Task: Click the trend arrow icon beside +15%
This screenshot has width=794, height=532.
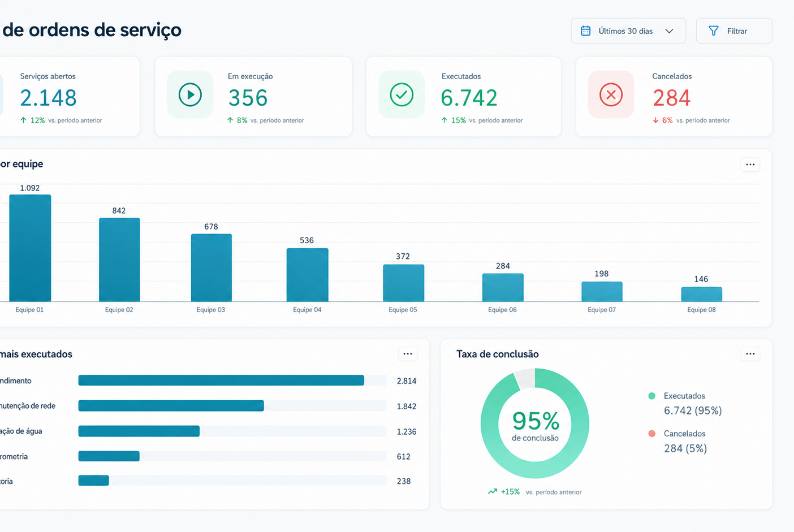Action: [493, 492]
